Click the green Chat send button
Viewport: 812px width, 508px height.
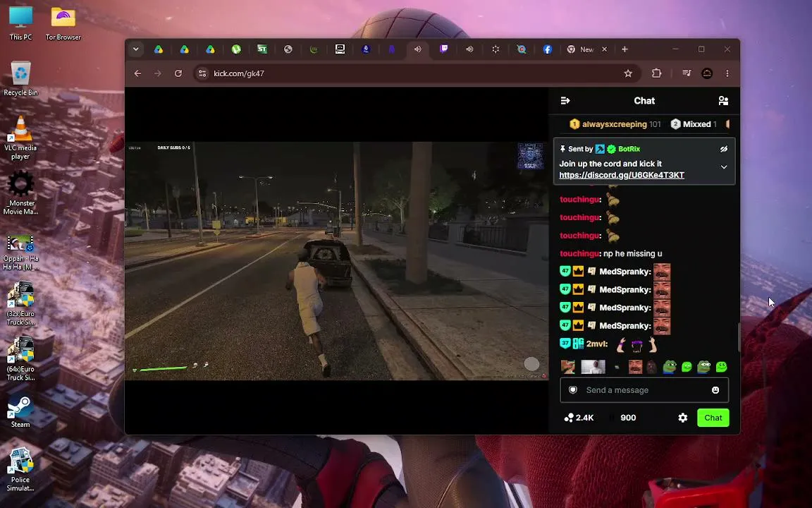point(713,418)
